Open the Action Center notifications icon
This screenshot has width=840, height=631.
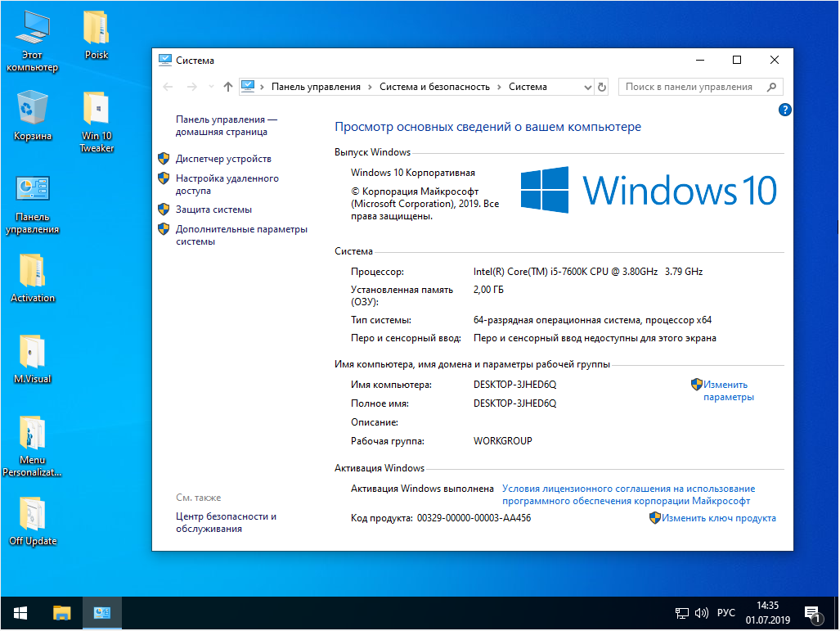point(813,614)
